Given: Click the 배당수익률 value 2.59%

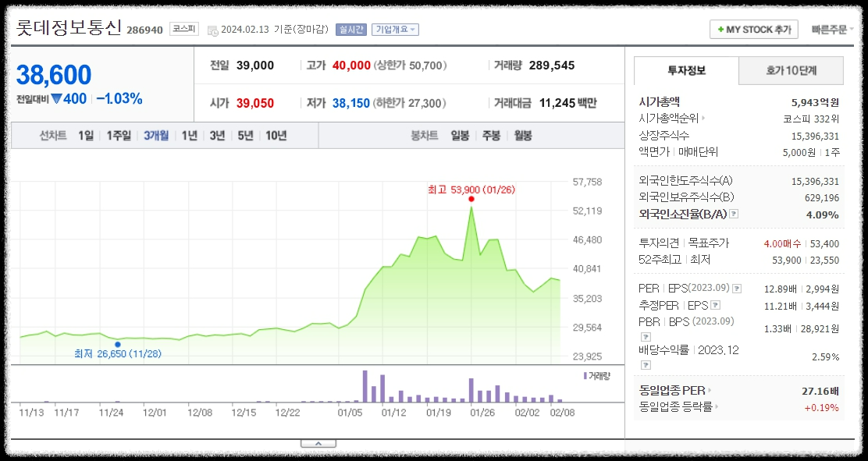Looking at the screenshot, I should tap(825, 357).
